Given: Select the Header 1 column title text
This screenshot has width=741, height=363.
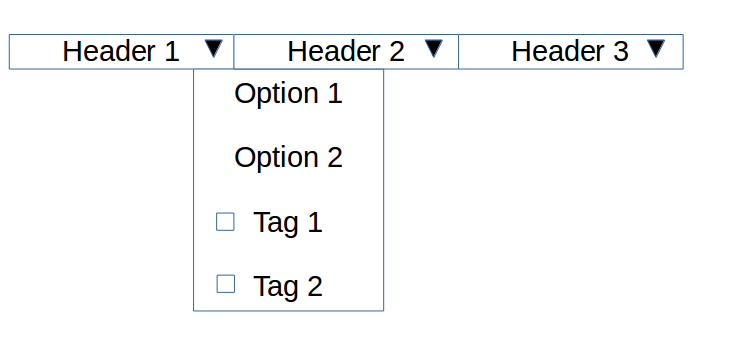Looking at the screenshot, I should [x=121, y=51].
